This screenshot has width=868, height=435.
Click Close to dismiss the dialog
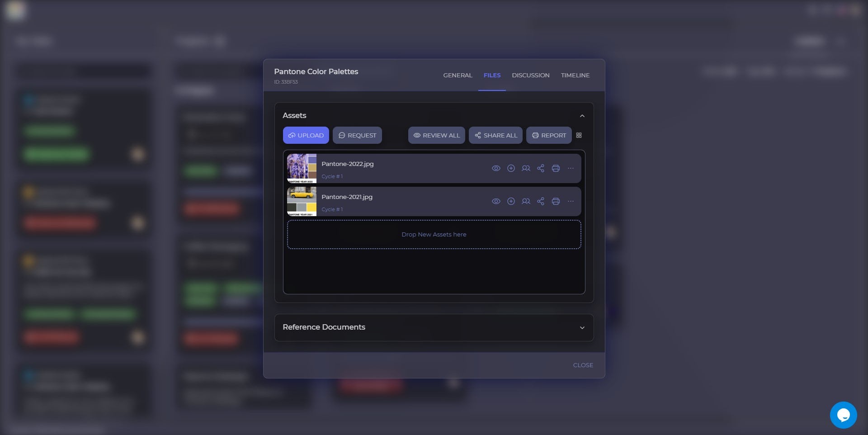click(583, 365)
